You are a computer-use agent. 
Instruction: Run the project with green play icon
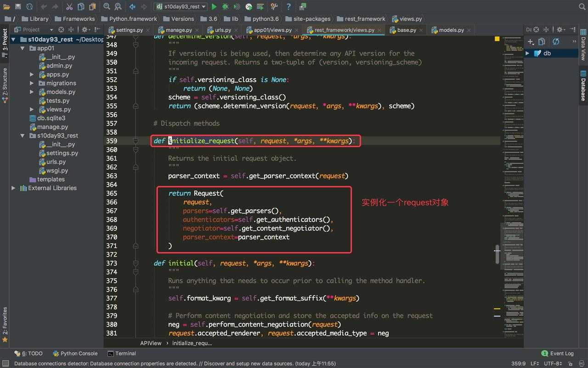214,6
